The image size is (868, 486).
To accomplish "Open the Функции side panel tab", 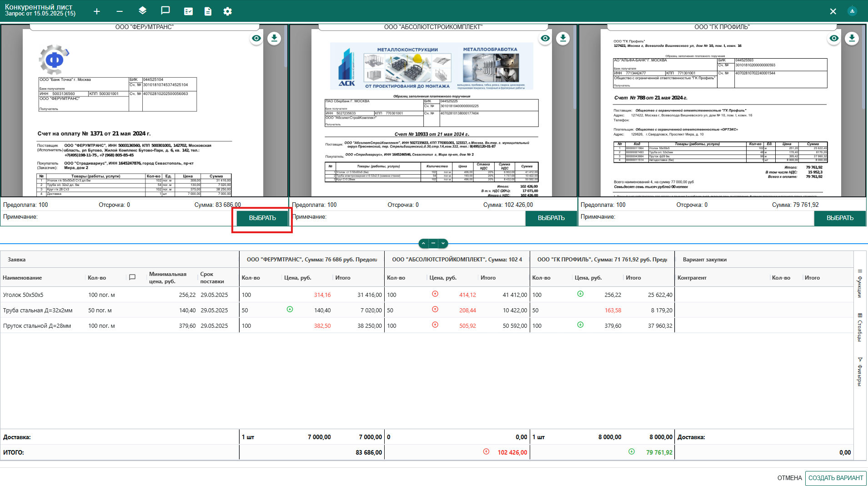I will (860, 283).
